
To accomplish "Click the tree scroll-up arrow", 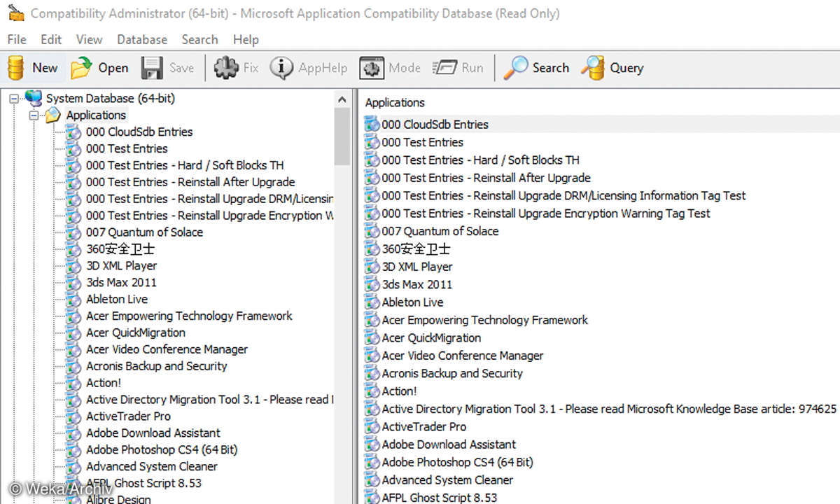I will click(342, 99).
